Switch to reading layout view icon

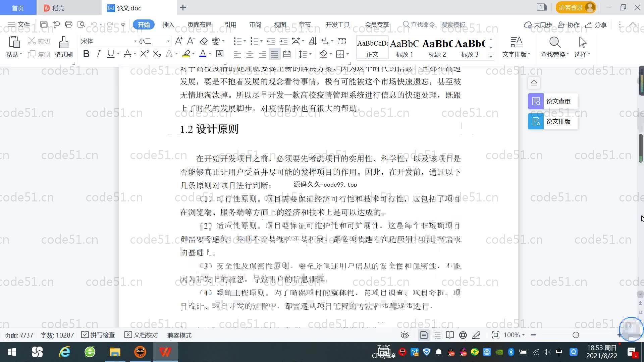pyautogui.click(x=450, y=335)
